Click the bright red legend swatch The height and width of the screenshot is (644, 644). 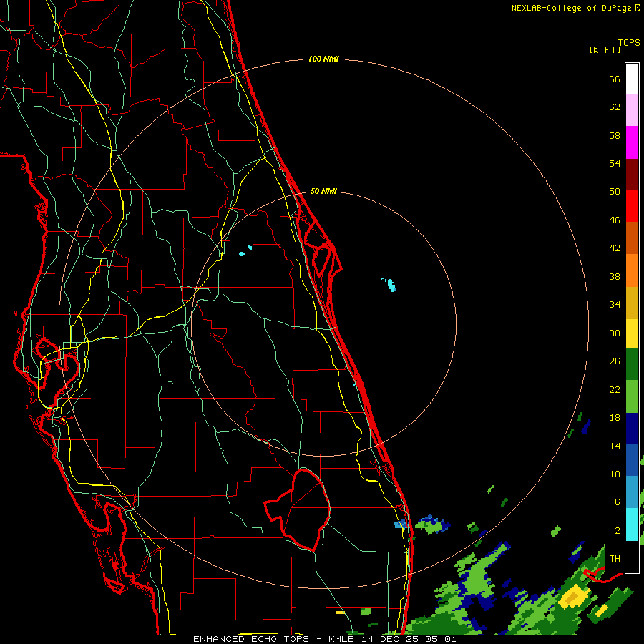pyautogui.click(x=632, y=206)
